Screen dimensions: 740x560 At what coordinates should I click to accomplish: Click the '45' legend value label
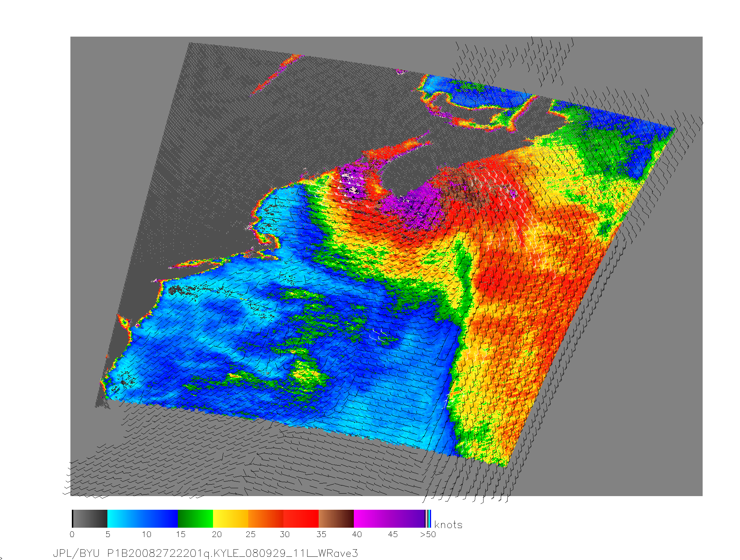pos(393,534)
